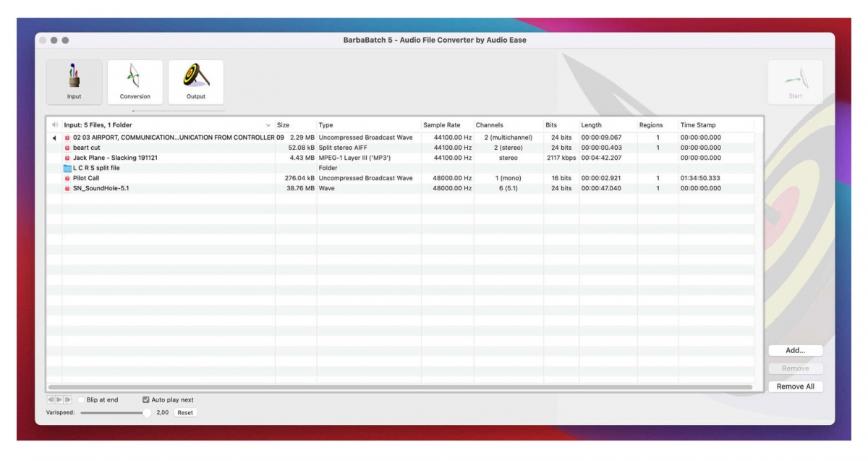Sort by Regions column header
The image size is (868, 461).
pos(651,125)
